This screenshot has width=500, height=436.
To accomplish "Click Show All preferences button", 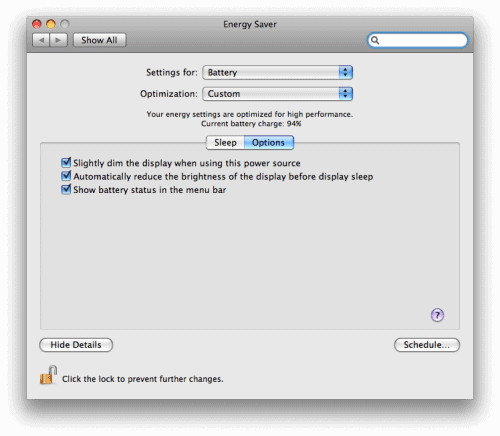I will click(x=99, y=40).
